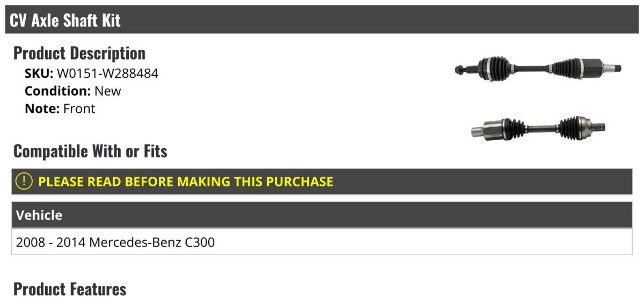Click the Condition: New line
The height and width of the screenshot is (304, 644).
(73, 91)
